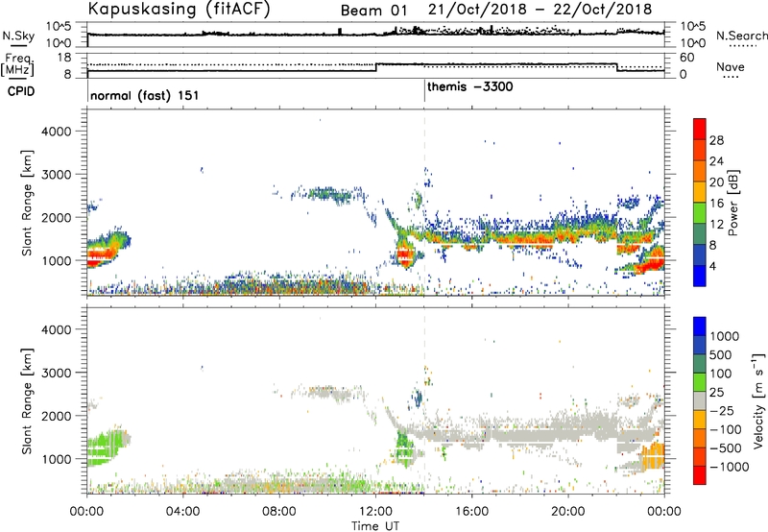Click the '-1000' tick on the Velocity scale
This screenshot has height=532, width=768.
(729, 467)
